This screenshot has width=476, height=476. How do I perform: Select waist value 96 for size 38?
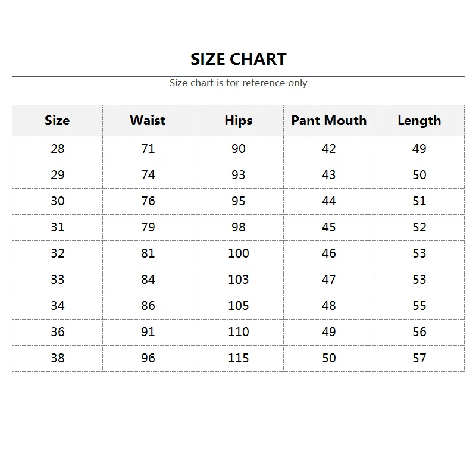148,358
